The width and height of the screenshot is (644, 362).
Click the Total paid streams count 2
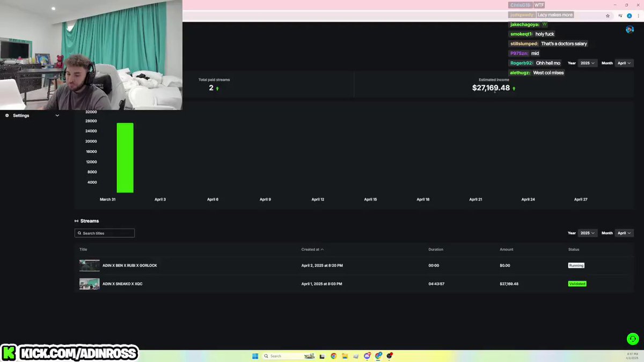click(211, 88)
